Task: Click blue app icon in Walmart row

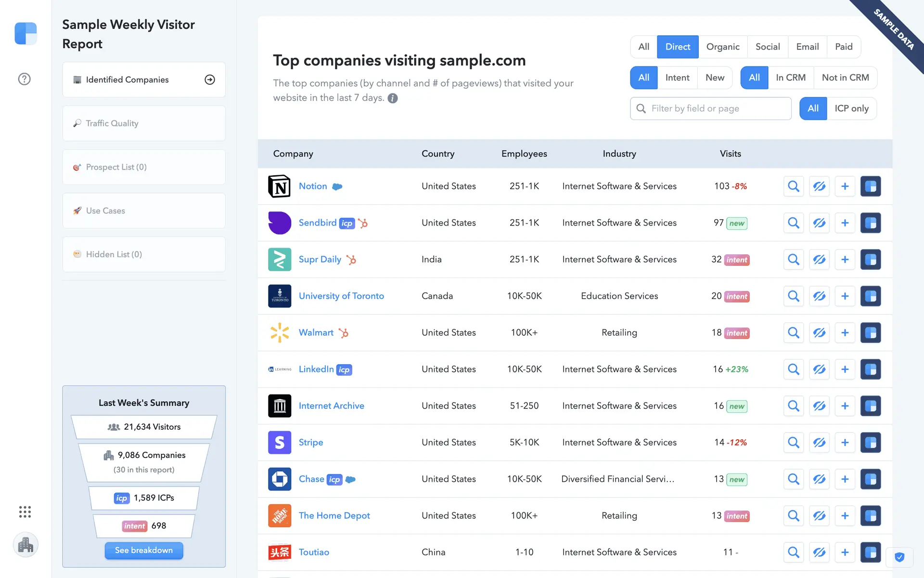Action: pyautogui.click(x=870, y=333)
